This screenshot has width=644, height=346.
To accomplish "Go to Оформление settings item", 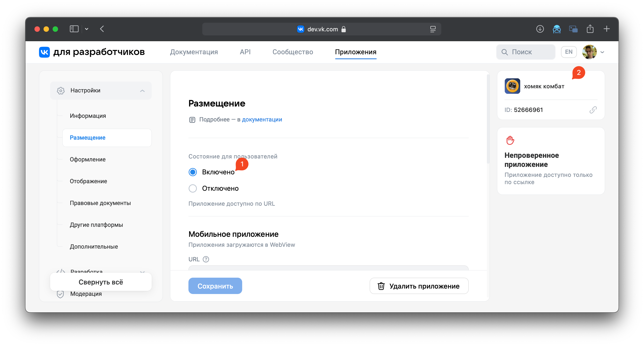I will (x=88, y=159).
